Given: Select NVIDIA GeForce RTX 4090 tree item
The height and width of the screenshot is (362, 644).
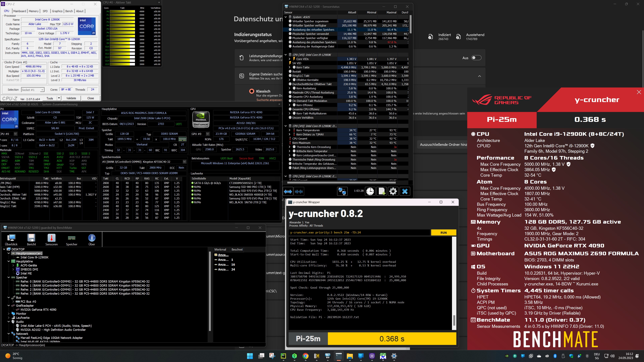Looking at the screenshot, I should [x=38, y=310].
